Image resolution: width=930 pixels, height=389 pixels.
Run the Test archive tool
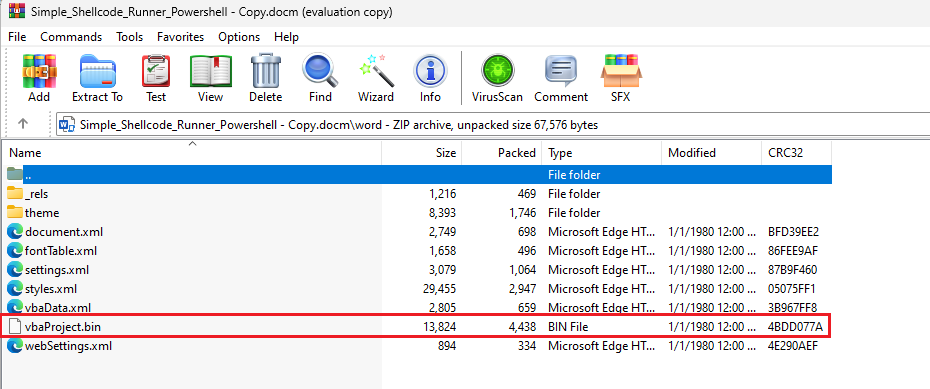tap(156, 71)
